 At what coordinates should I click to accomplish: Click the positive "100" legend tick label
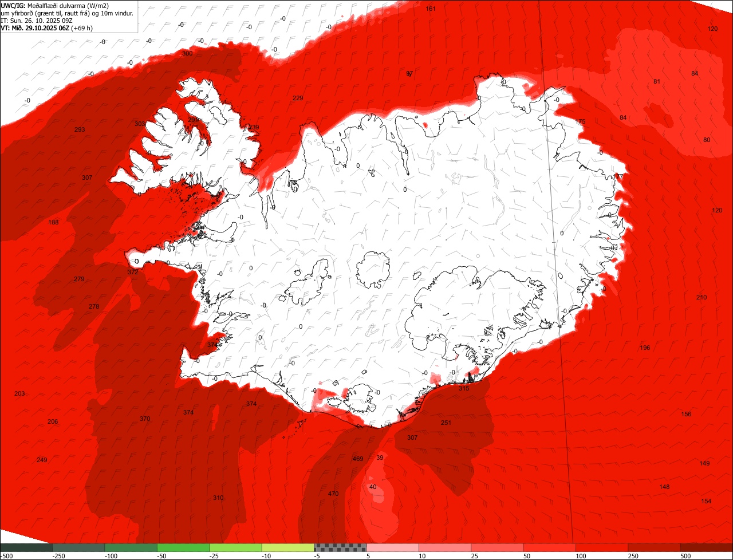tap(581, 556)
